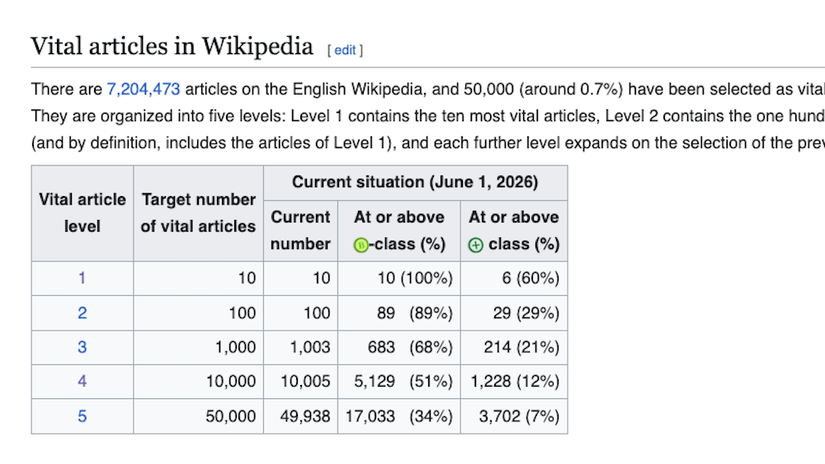Click the '6 (60%)' table cell
Image resolution: width=825 pixels, height=464 pixels.
pos(514,278)
